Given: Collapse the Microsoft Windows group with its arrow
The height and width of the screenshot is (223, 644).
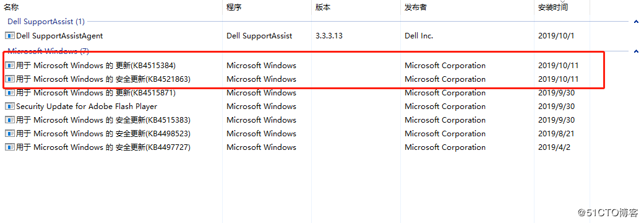Looking at the screenshot, I should pos(636,51).
